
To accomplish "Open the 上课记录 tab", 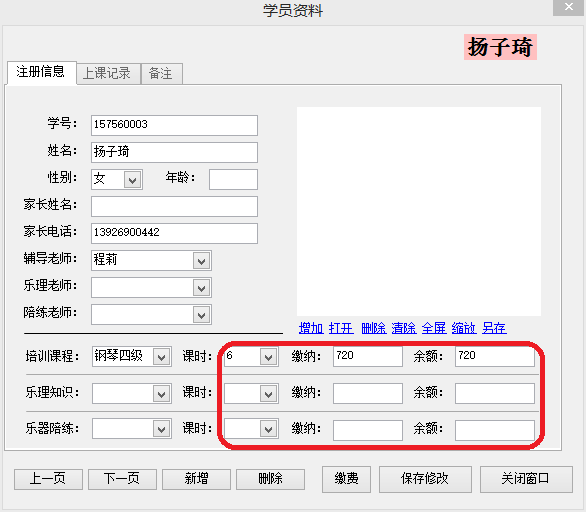I will coord(108,74).
